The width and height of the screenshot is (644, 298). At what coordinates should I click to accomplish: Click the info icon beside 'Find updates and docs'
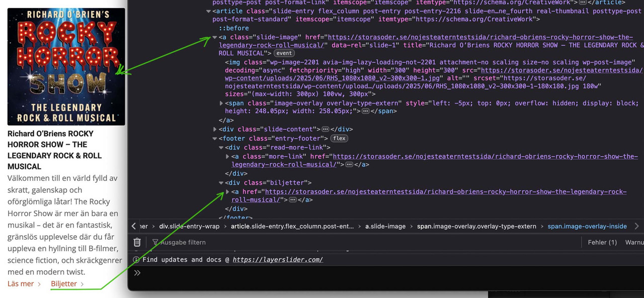136,260
